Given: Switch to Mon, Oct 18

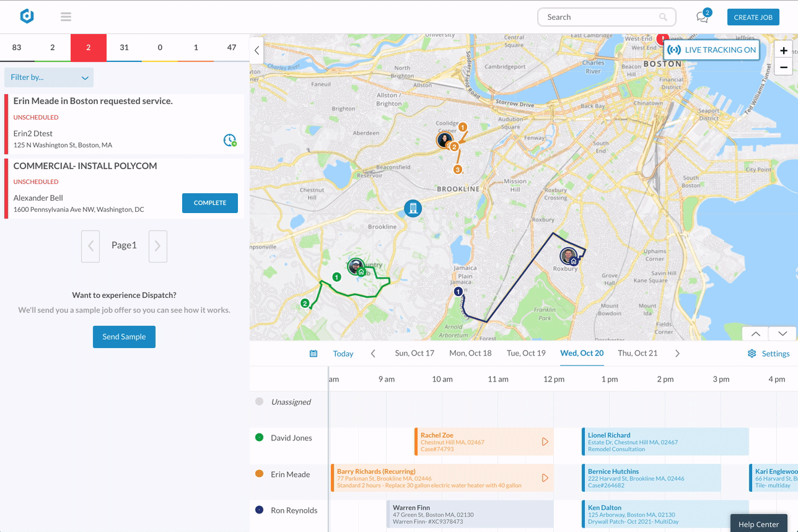Looking at the screenshot, I should coord(470,353).
